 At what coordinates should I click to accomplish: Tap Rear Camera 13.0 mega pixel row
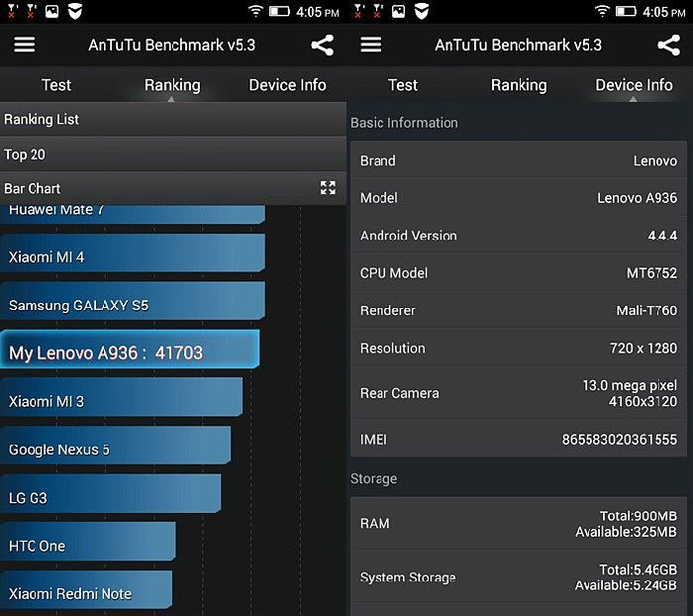tap(519, 393)
